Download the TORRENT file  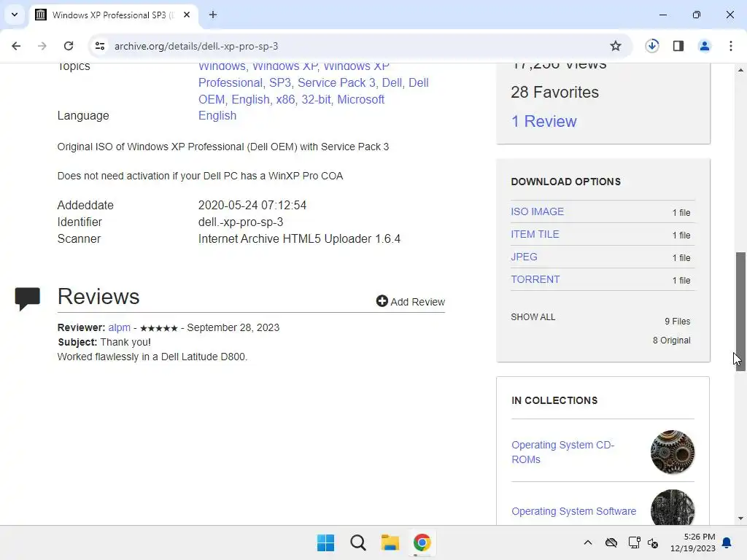535,279
